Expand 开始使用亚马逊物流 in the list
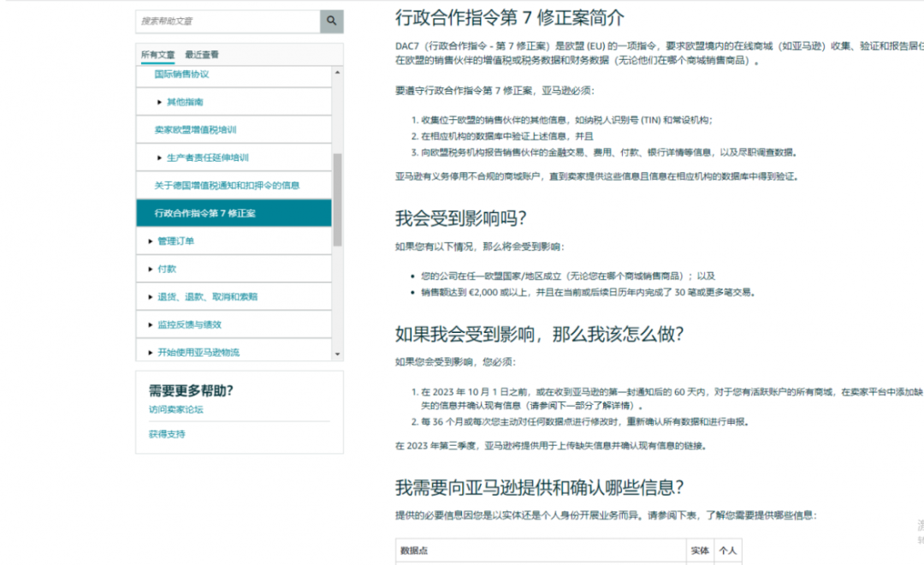924x565 pixels. click(x=200, y=350)
